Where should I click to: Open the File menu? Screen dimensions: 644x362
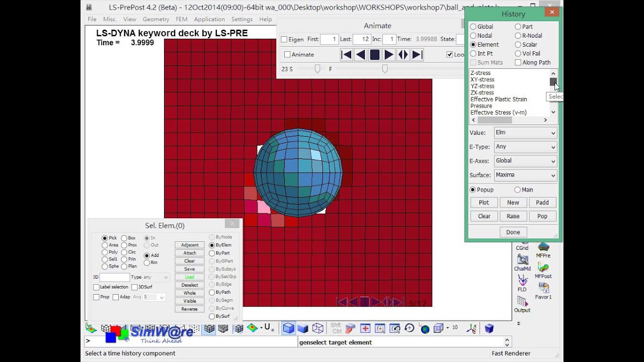(x=92, y=19)
